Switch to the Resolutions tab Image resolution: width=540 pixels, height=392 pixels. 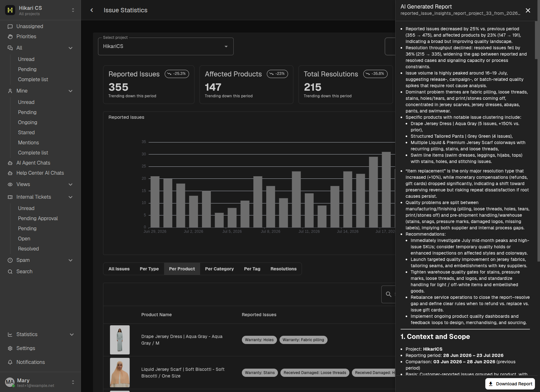point(284,269)
